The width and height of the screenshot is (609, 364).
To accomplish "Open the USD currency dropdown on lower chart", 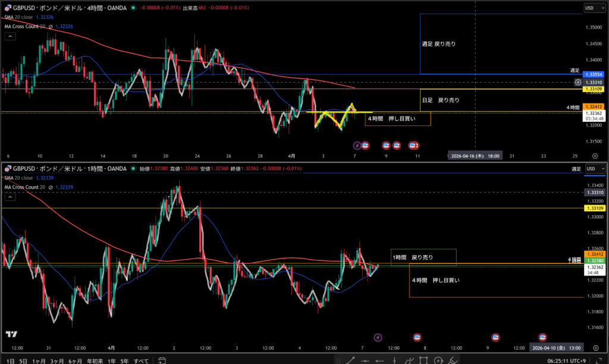I will click(591, 169).
